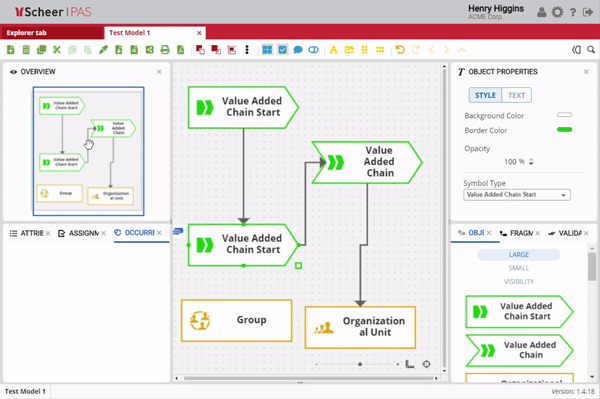Close the Test Model 1 tab
This screenshot has width=600, height=399.
point(199,33)
